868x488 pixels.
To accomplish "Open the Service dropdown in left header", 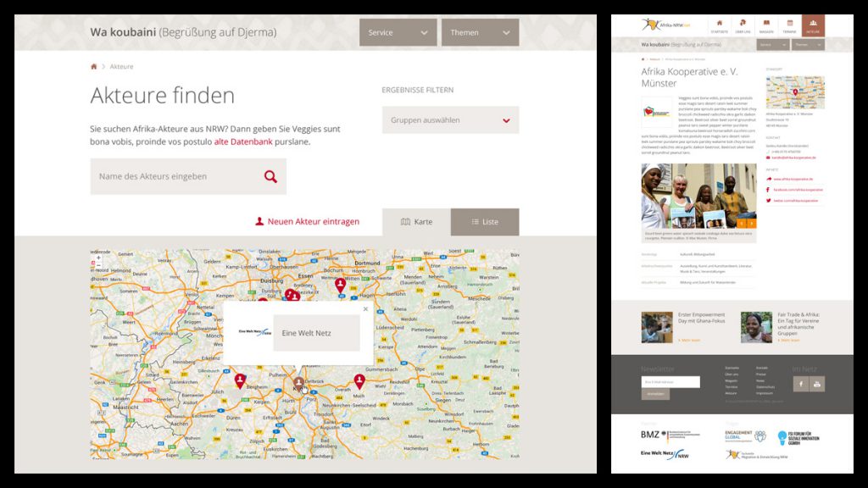I will coord(398,32).
